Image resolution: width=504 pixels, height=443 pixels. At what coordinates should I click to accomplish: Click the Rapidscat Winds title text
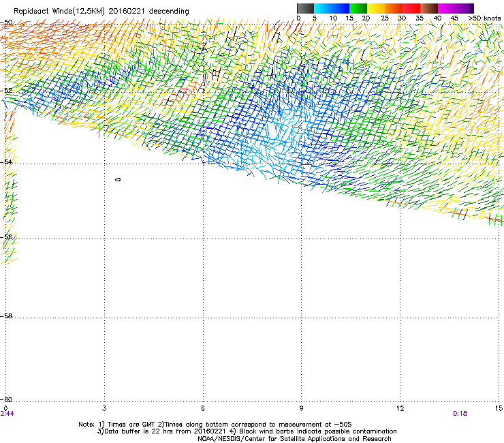(x=101, y=11)
